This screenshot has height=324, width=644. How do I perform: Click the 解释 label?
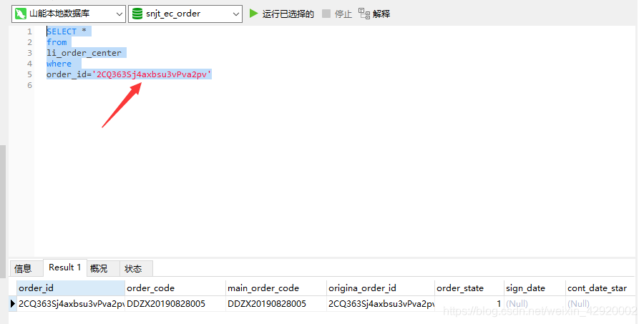point(381,14)
